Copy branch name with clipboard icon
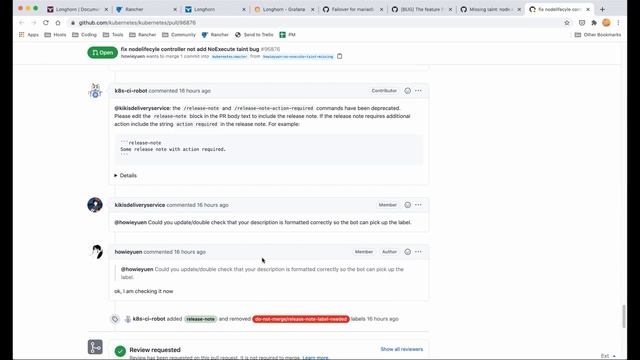This screenshot has height=360, width=640. click(x=340, y=56)
